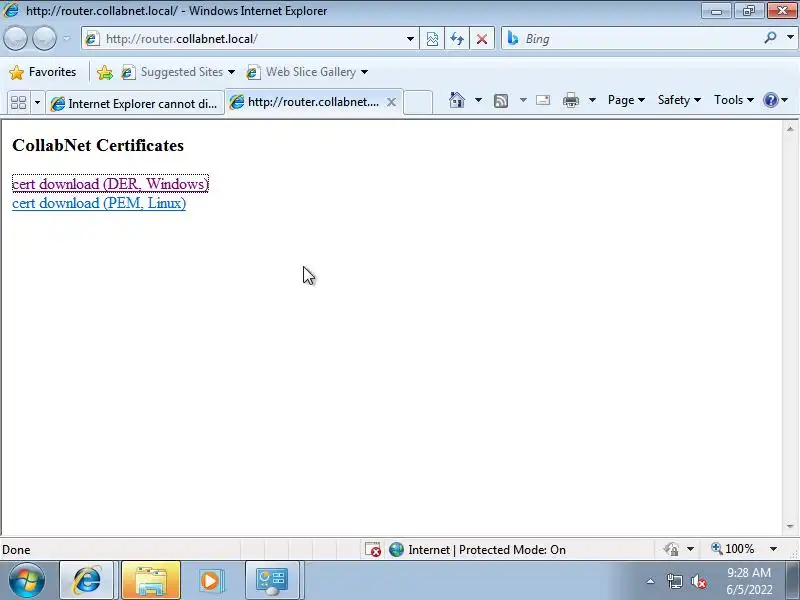Click the 'CollabNet Certificates' heading

coord(98,145)
